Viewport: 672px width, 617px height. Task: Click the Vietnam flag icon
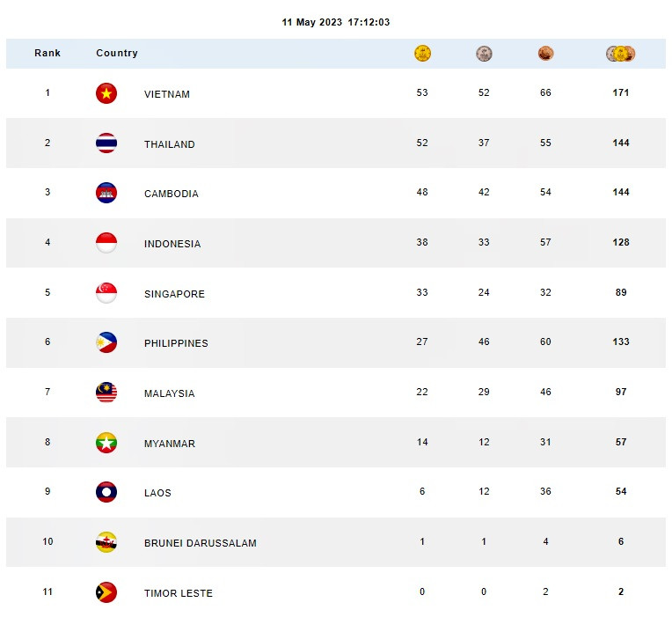pos(106,93)
